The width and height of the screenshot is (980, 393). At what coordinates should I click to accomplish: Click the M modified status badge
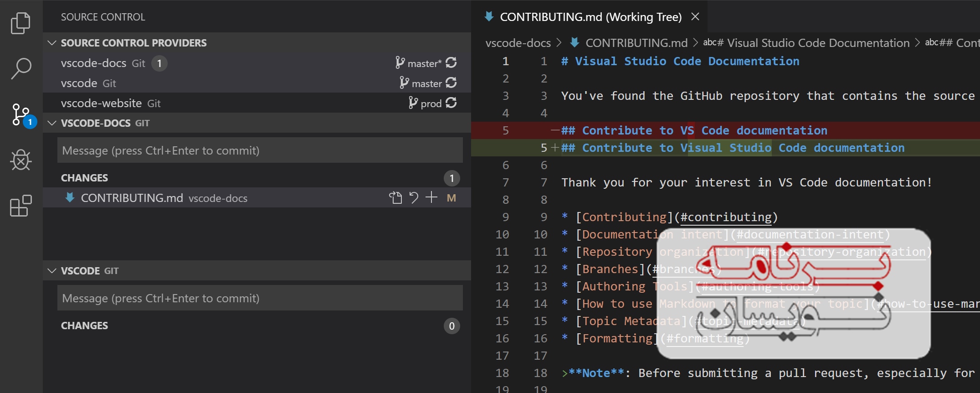pyautogui.click(x=452, y=198)
